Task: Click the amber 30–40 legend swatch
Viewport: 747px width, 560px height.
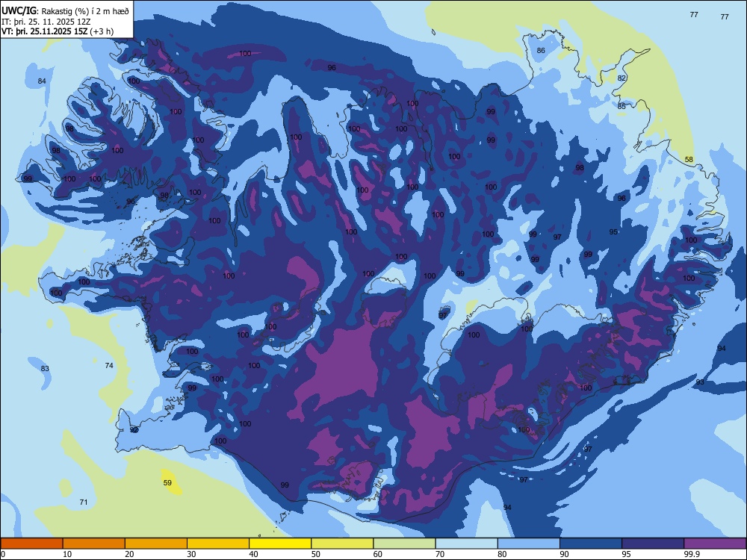Action: click(x=218, y=544)
